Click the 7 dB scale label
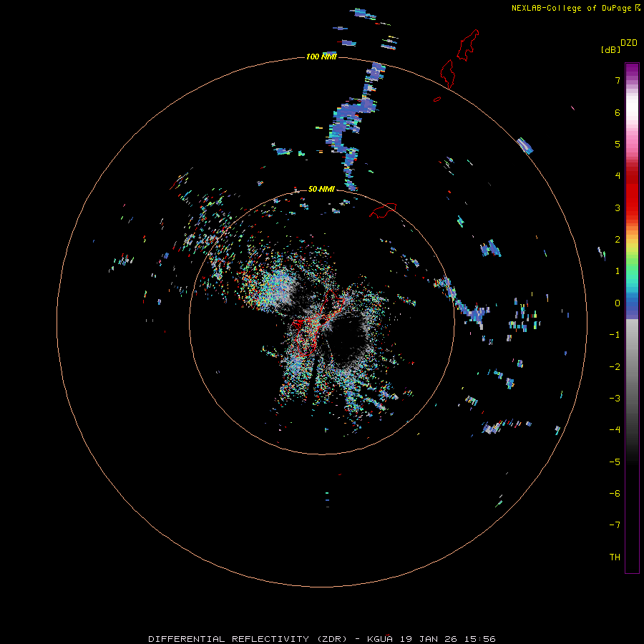The width and height of the screenshot is (644, 644). coord(618,80)
